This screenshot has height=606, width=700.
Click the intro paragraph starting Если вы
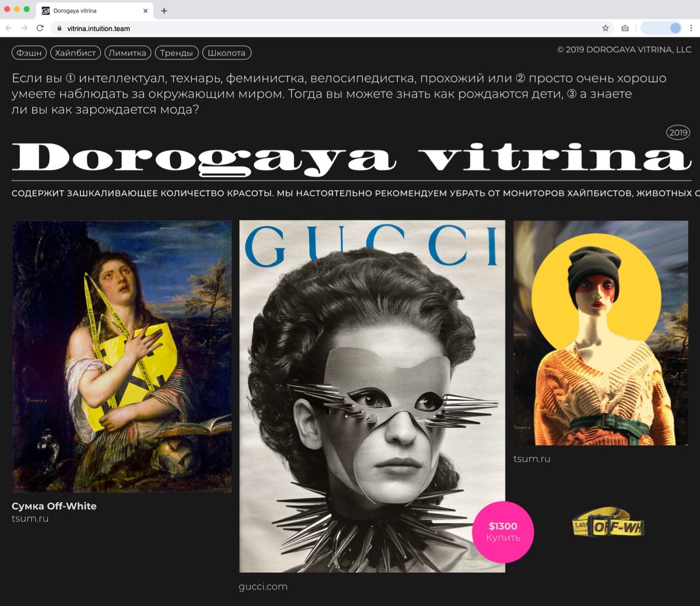point(339,93)
